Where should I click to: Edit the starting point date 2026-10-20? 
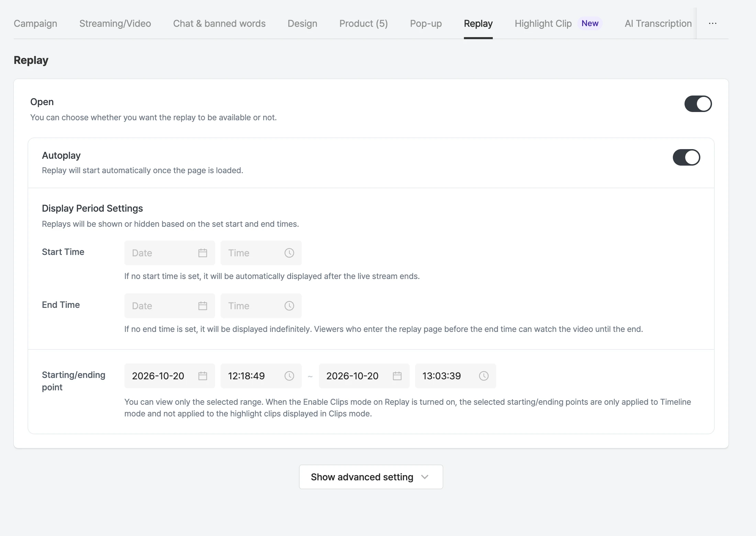tap(170, 376)
